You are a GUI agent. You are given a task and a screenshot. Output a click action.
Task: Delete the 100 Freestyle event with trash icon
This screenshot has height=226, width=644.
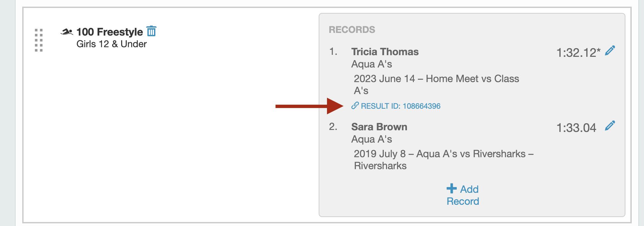click(151, 31)
